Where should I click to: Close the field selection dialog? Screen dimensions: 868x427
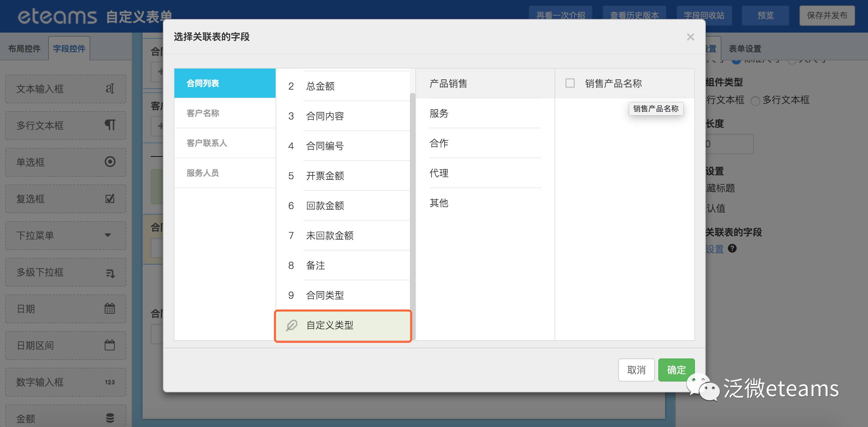(x=690, y=37)
